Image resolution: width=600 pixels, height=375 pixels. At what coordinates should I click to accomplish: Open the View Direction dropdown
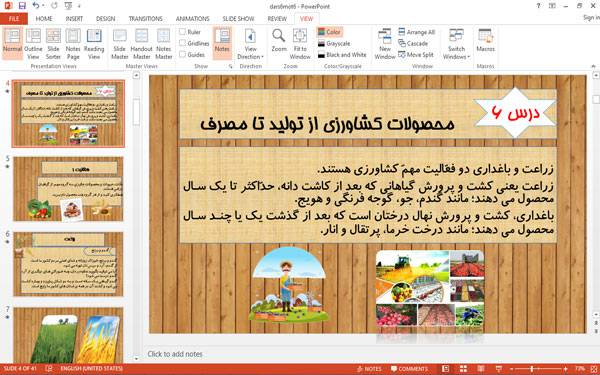coord(250,44)
